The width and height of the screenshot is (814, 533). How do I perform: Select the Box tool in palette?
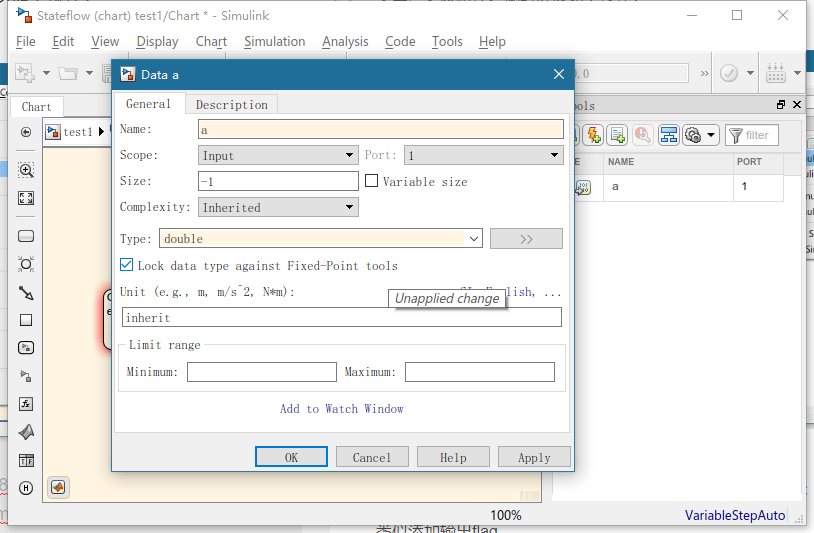click(x=26, y=320)
